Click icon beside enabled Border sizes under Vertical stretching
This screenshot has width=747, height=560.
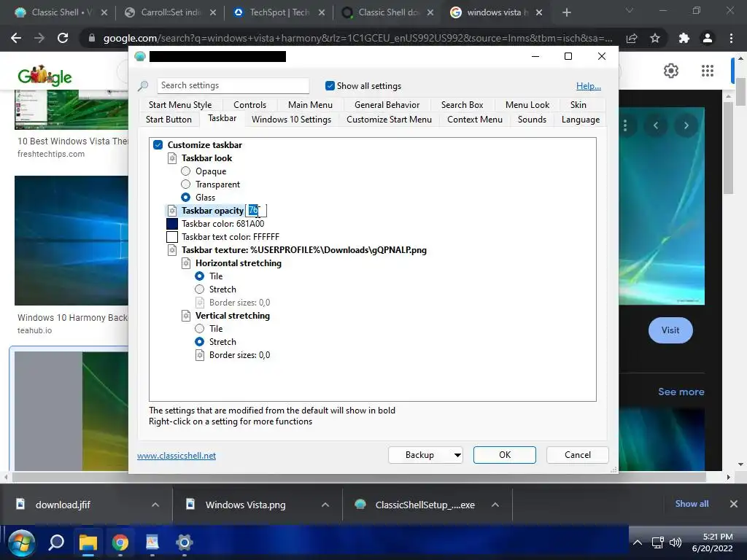(200, 355)
